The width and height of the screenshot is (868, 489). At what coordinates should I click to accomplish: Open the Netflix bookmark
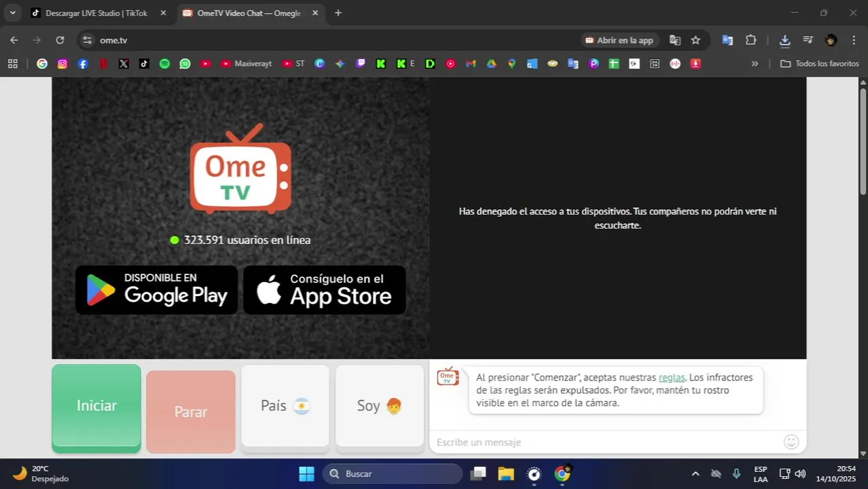pos(103,63)
